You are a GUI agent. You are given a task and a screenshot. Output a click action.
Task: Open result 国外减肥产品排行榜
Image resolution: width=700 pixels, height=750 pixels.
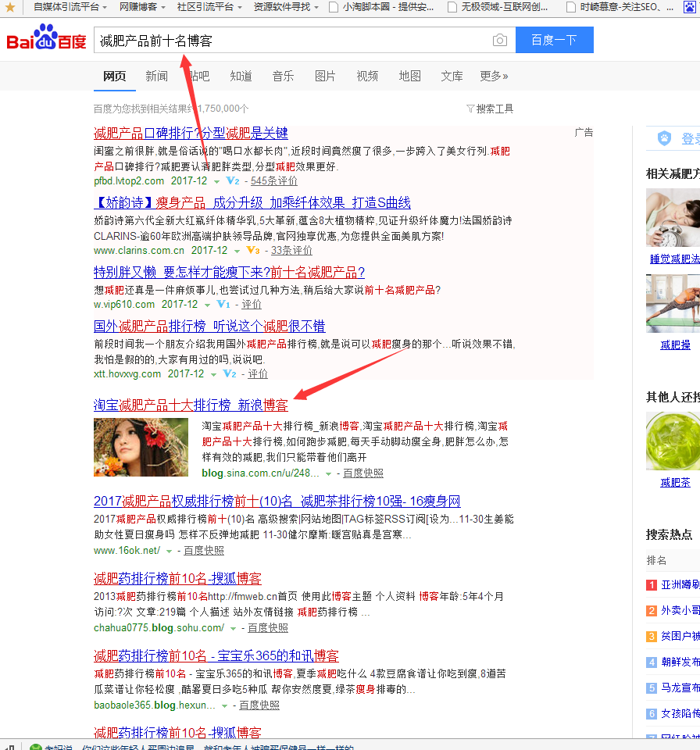(x=209, y=327)
